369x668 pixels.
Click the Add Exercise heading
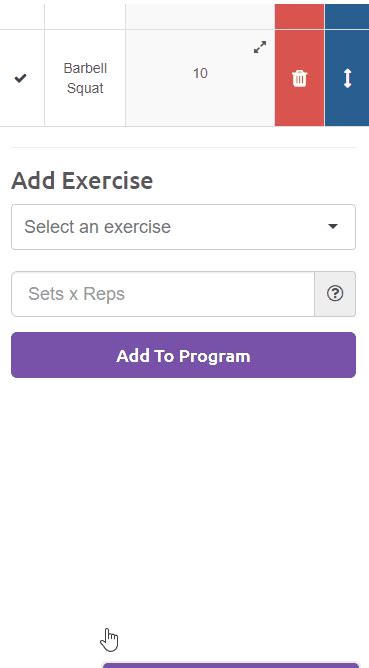point(82,181)
